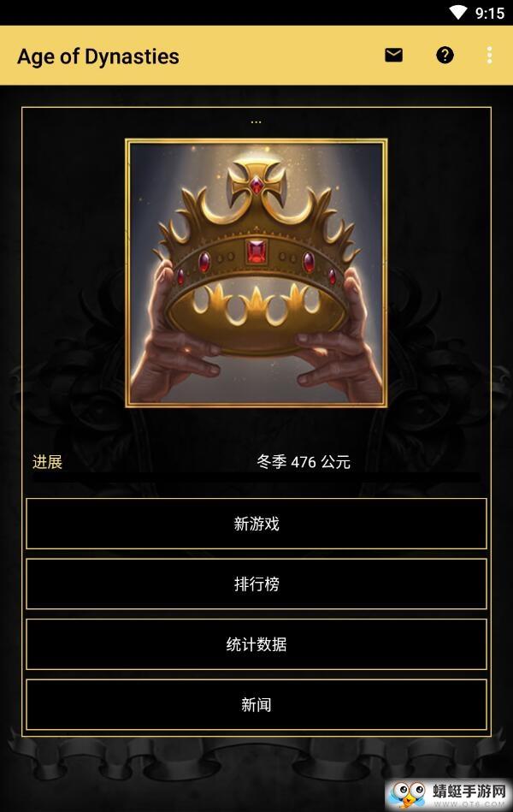Tap the 冬季 476 公元 date text
The height and width of the screenshot is (812, 513).
point(304,461)
